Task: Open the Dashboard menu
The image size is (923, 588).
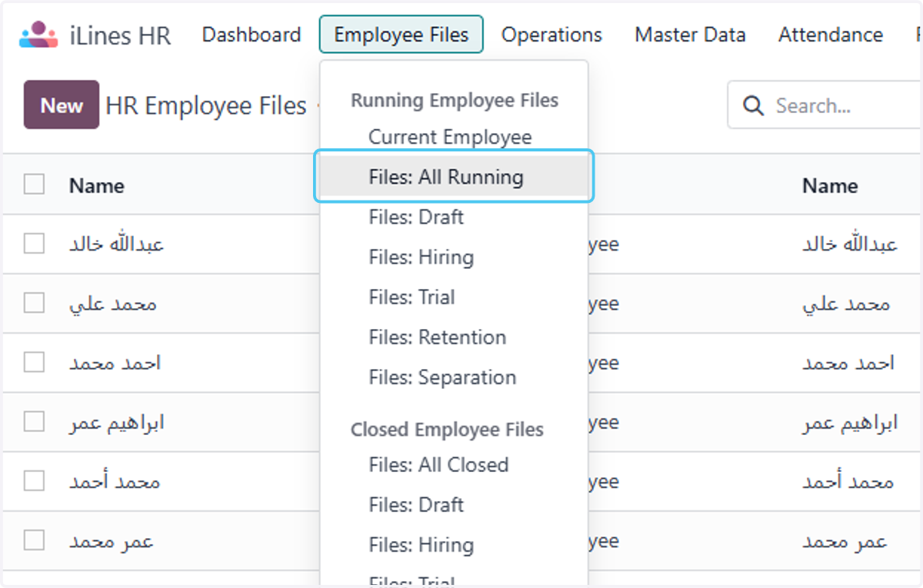Action: pos(252,35)
